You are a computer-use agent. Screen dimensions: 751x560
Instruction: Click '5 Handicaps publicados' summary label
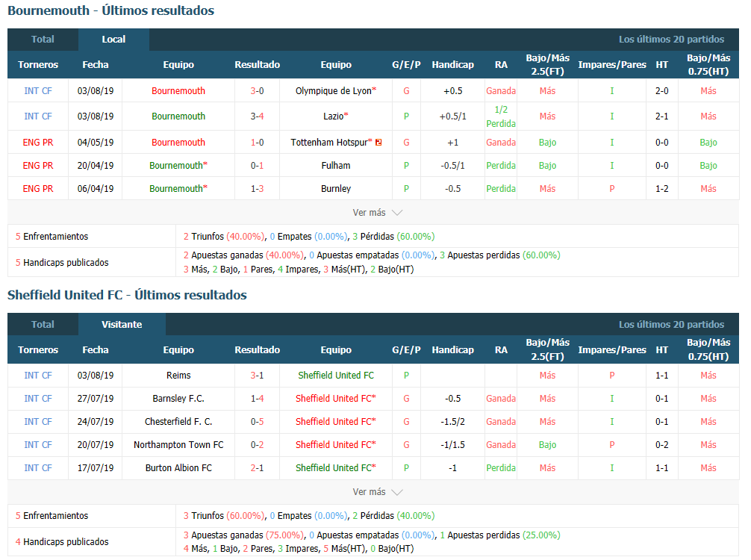pyautogui.click(x=62, y=263)
